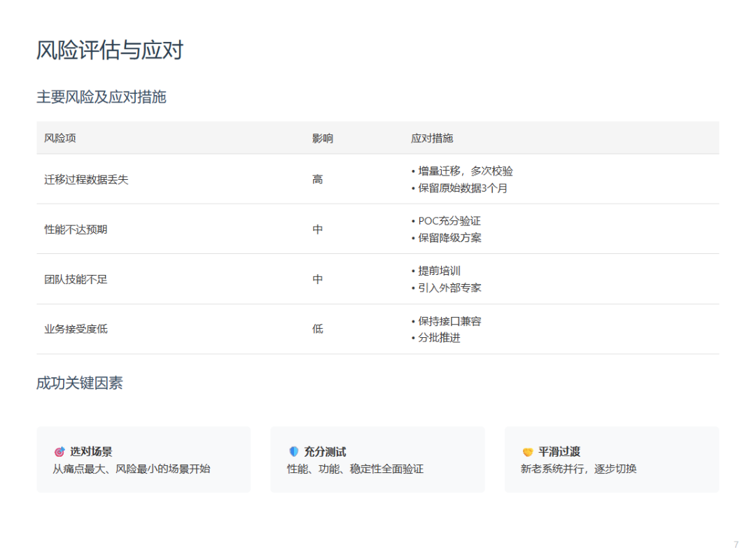
Task: Click the bullet 保留原始数据3个月
Action: click(459, 188)
